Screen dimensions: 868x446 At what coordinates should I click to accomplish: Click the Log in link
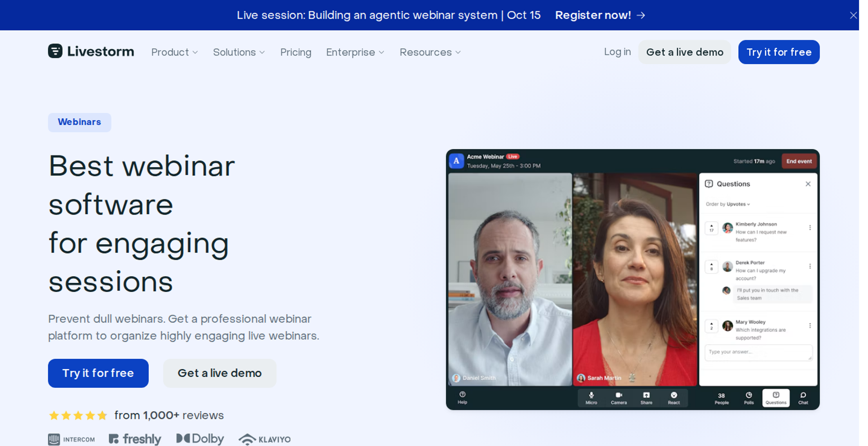click(x=617, y=52)
